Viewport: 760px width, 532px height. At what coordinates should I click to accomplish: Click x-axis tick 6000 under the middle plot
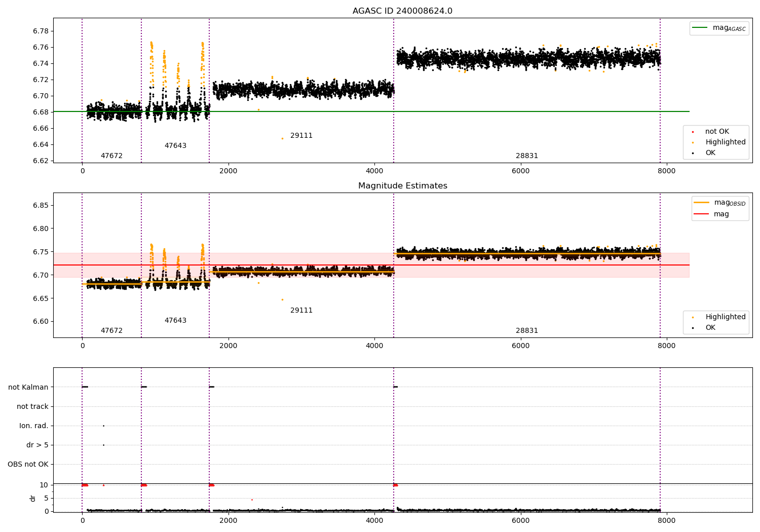pyautogui.click(x=521, y=346)
